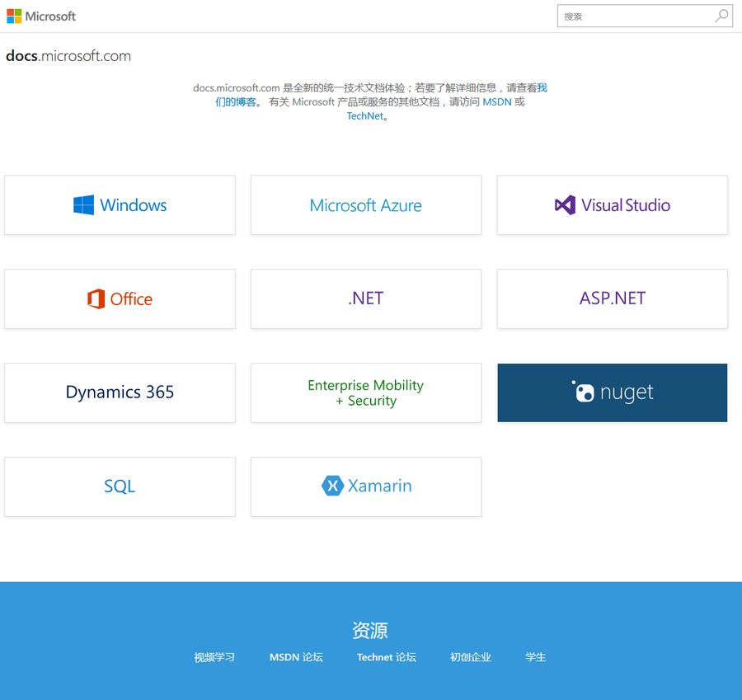Click the Windows logo icon
This screenshot has width=742, height=700.
(83, 205)
